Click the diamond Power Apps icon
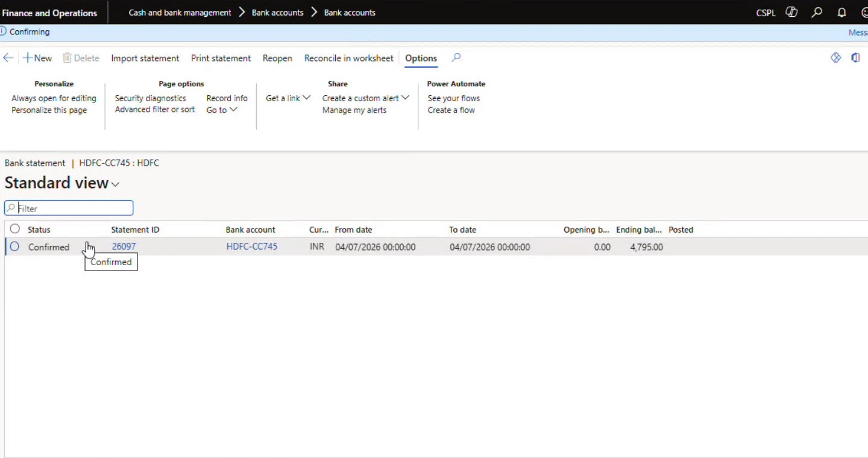This screenshot has height=458, width=868. [x=835, y=58]
